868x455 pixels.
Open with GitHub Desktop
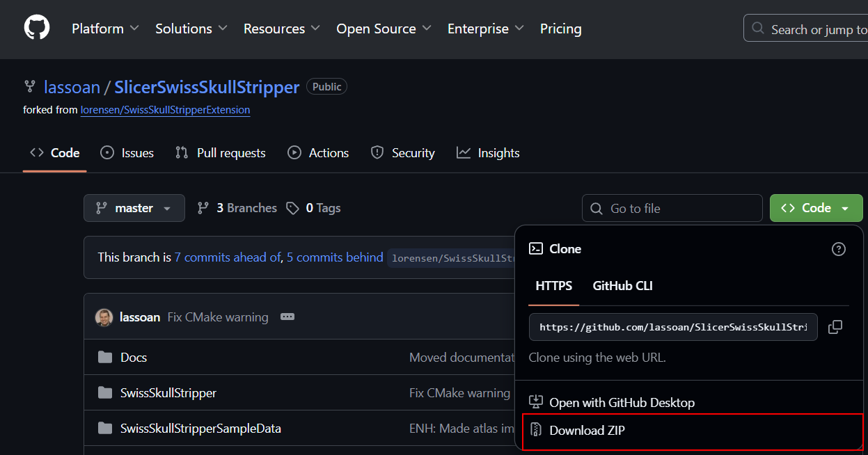622,403
